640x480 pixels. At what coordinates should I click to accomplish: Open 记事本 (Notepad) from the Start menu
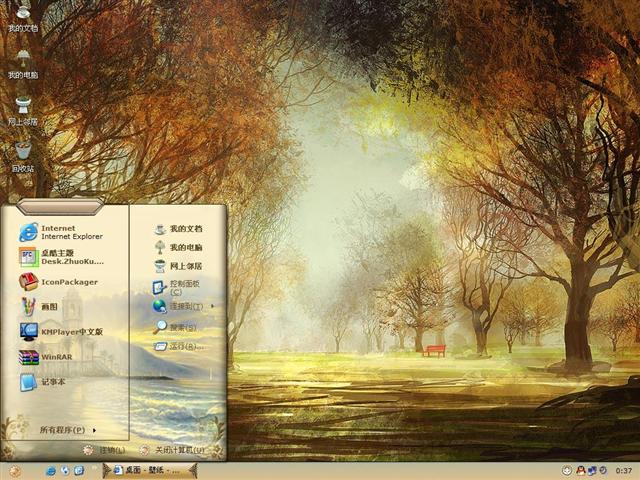coord(42,382)
